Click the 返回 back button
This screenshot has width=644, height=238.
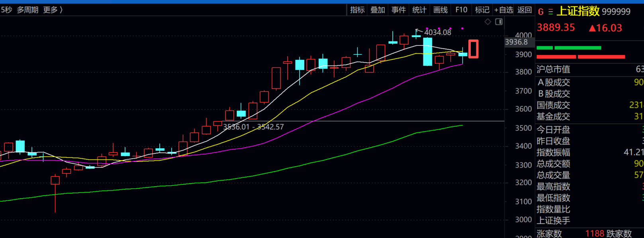pyautogui.click(x=525, y=10)
